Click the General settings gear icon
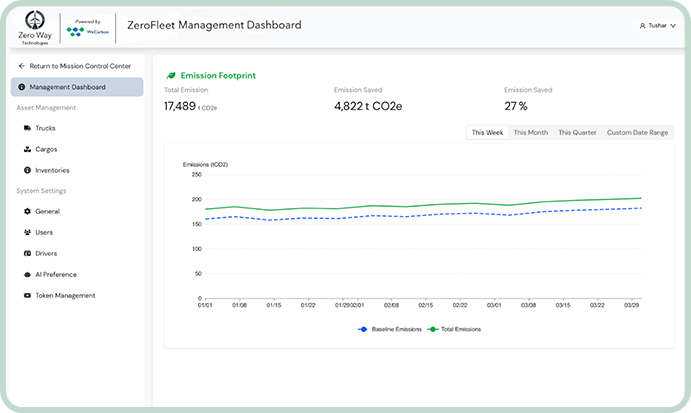 pyautogui.click(x=26, y=211)
